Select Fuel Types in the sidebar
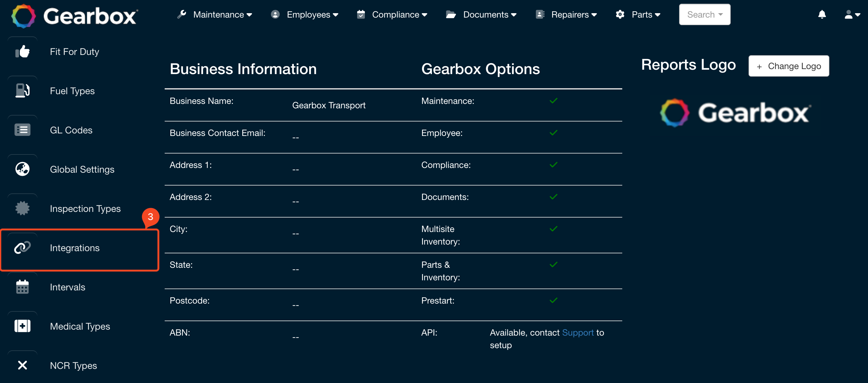Screen dimensions: 868x383 tap(72, 91)
